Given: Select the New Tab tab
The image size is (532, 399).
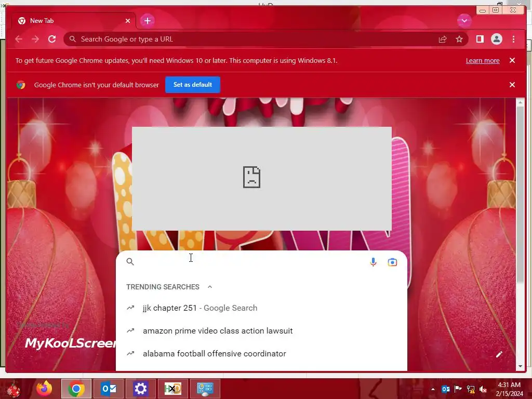Looking at the screenshot, I should pos(74,21).
